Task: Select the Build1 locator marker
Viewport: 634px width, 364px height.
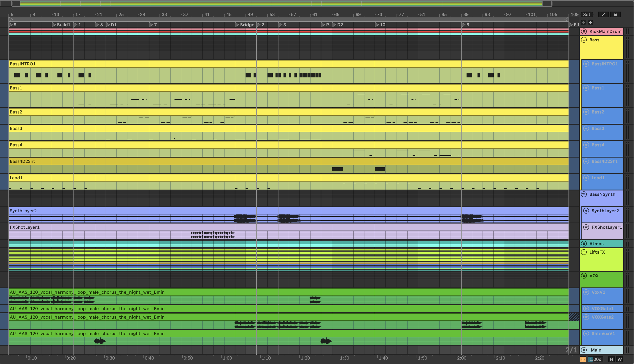Action: (54, 25)
